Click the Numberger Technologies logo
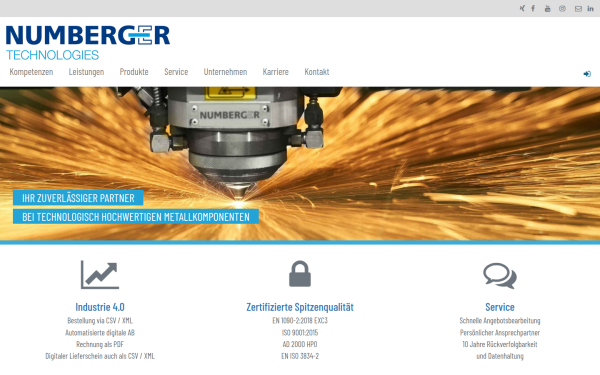Image resolution: width=600 pixels, height=375 pixels. pyautogui.click(x=88, y=42)
